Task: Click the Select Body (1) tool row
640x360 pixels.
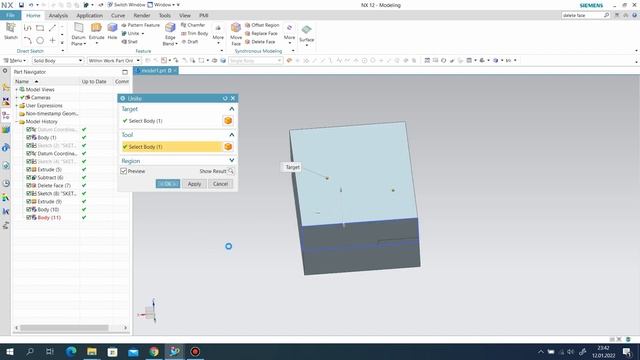Action: coord(172,147)
